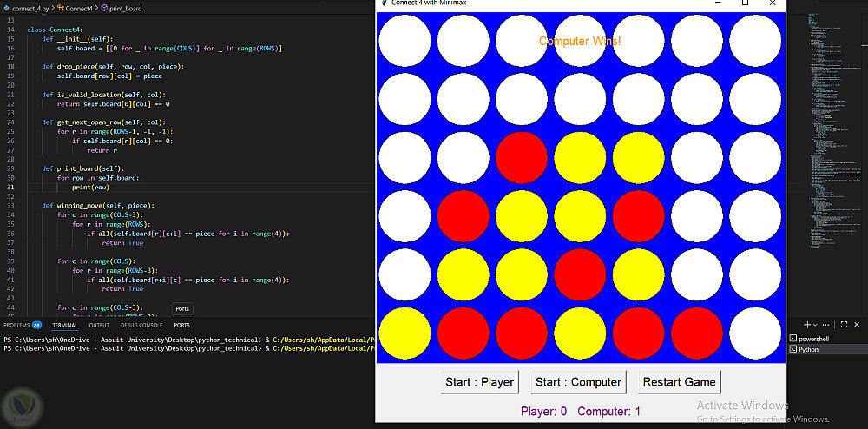
Task: Click the first PS command line in terminal
Action: (x=188, y=340)
